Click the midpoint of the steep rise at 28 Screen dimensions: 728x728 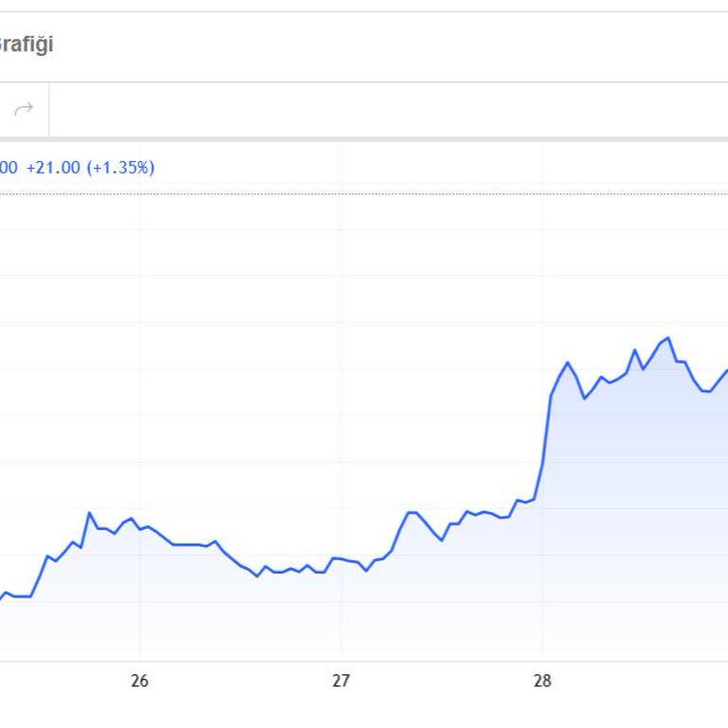(547, 431)
